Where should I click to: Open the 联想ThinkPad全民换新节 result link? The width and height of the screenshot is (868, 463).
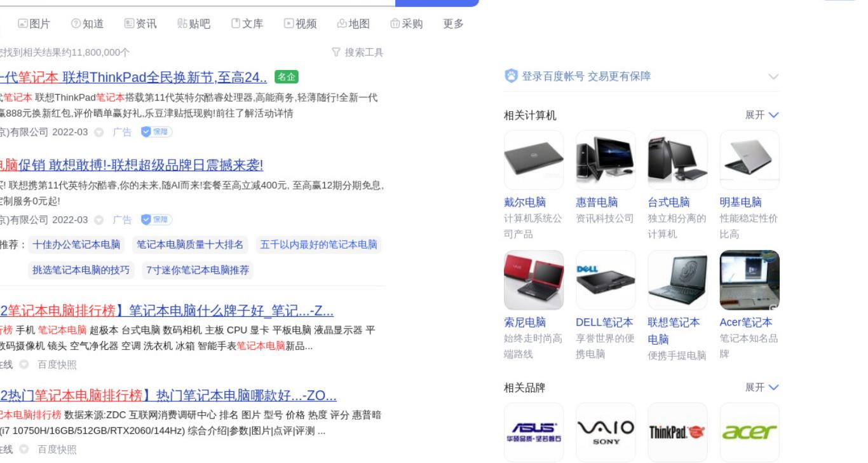[133, 78]
